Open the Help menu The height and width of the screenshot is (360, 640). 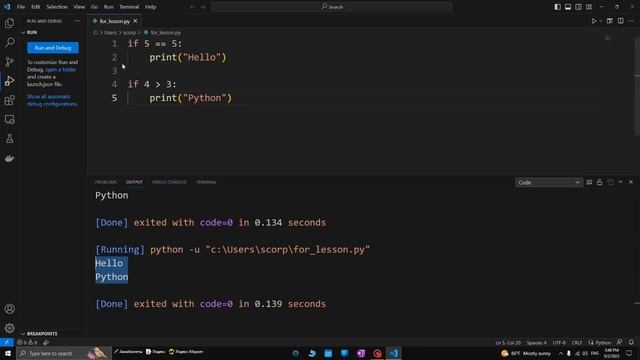[151, 7]
